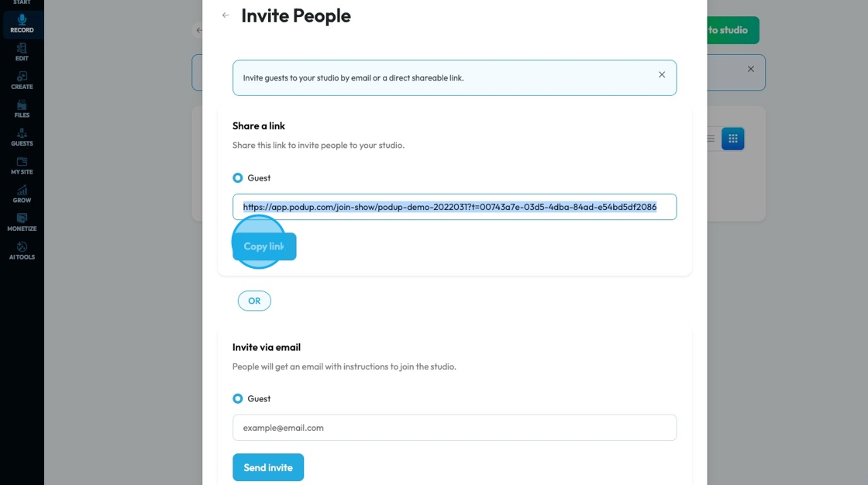Image resolution: width=868 pixels, height=485 pixels.
Task: Open the Record section in sidebar
Action: point(22,22)
